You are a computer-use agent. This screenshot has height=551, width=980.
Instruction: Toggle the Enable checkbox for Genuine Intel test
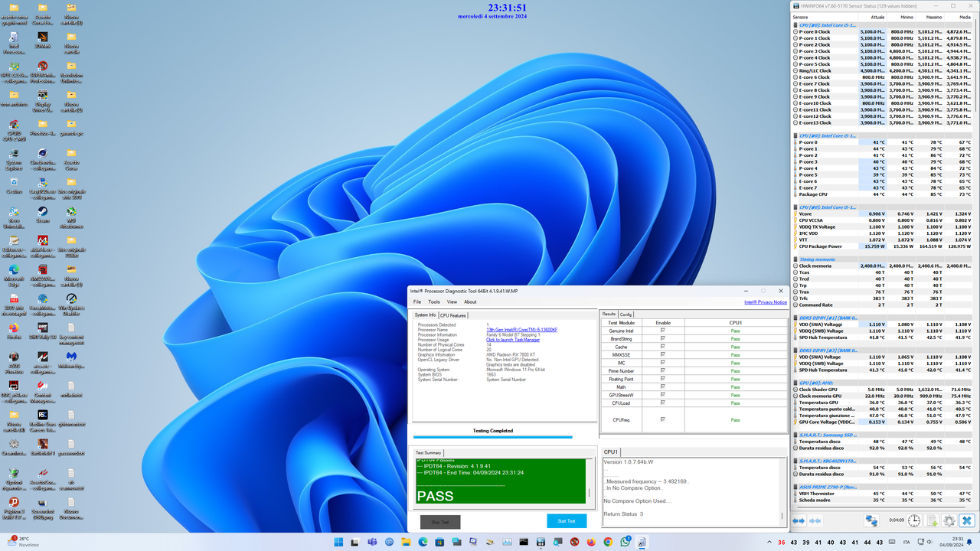click(663, 331)
